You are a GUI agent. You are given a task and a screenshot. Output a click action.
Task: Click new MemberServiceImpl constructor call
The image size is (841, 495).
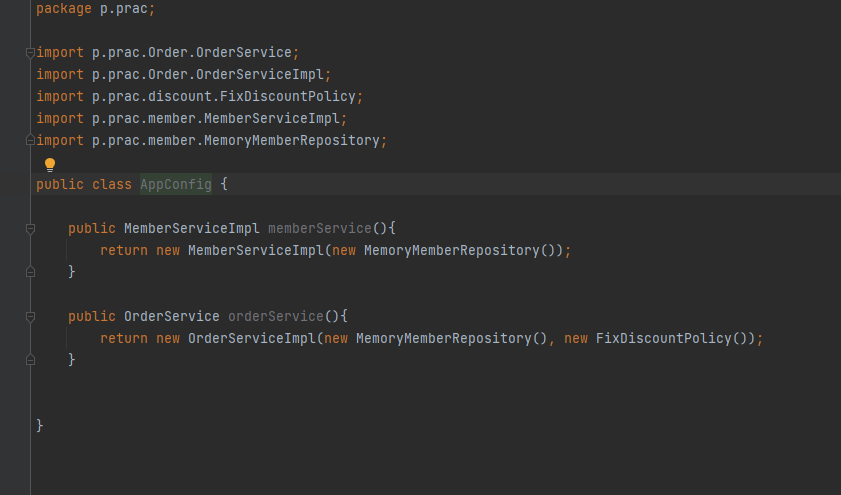[240, 250]
